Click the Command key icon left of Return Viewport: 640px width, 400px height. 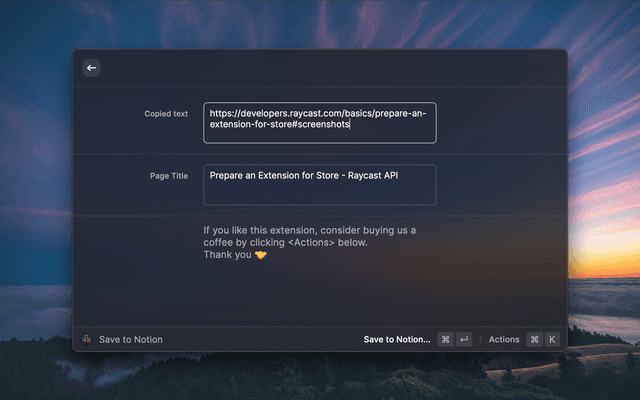click(x=446, y=340)
